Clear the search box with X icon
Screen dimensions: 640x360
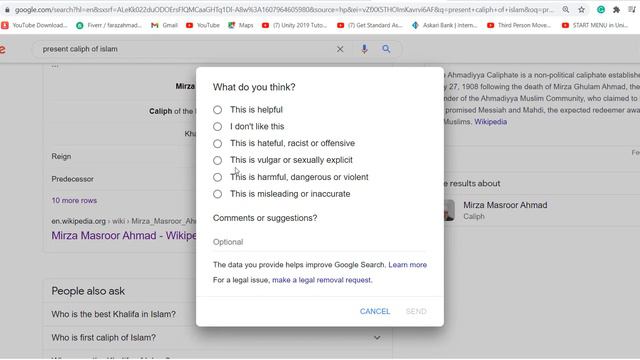[x=340, y=49]
